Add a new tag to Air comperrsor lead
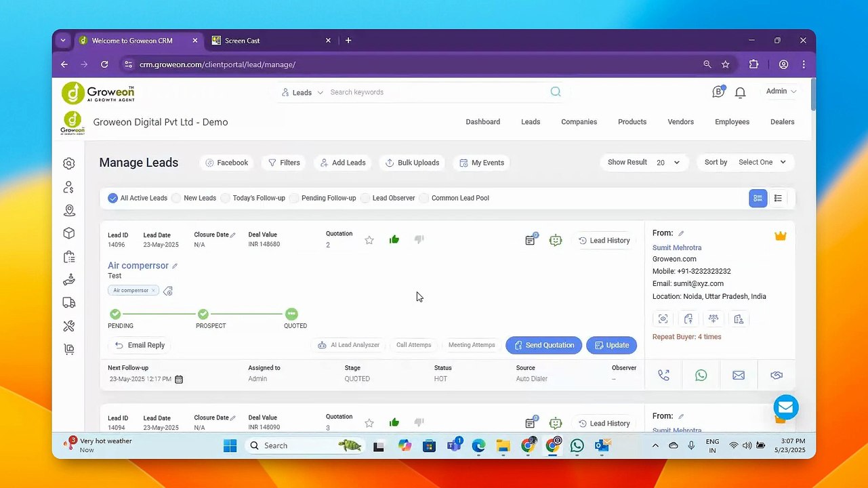 tap(168, 291)
